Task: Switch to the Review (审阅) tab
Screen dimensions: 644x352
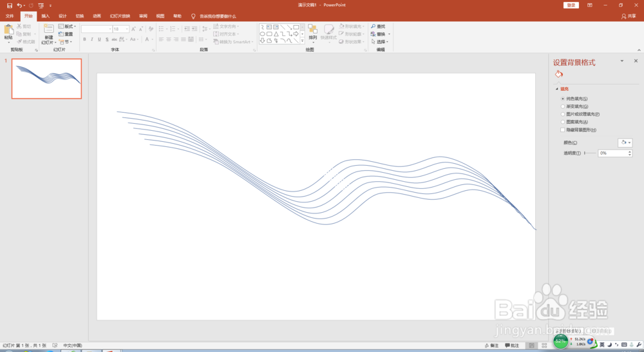Action: pos(143,16)
